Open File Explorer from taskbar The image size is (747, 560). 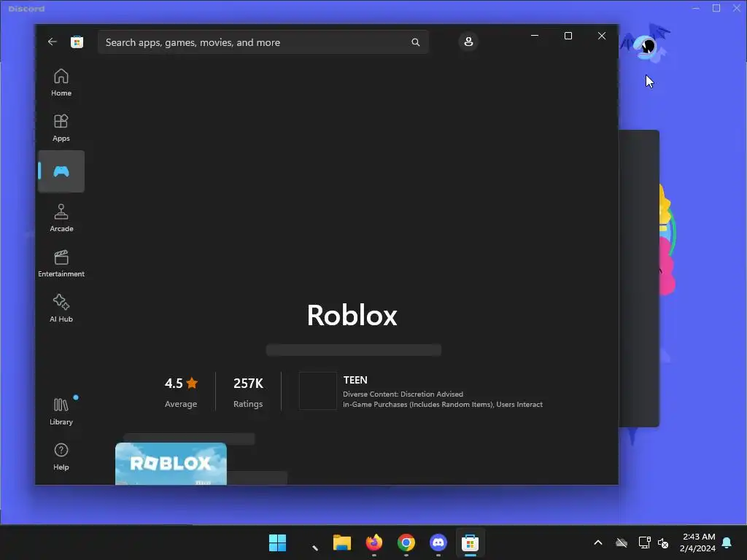click(342, 542)
